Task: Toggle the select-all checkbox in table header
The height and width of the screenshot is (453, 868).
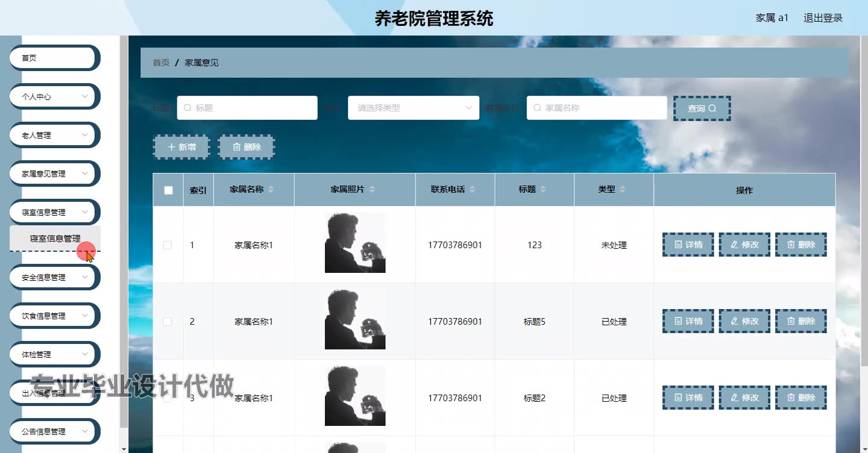Action: click(168, 190)
